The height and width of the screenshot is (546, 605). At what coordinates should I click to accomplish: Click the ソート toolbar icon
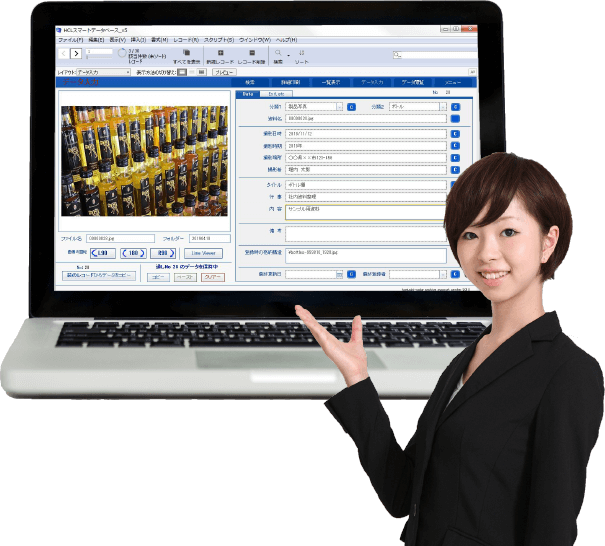point(302,53)
